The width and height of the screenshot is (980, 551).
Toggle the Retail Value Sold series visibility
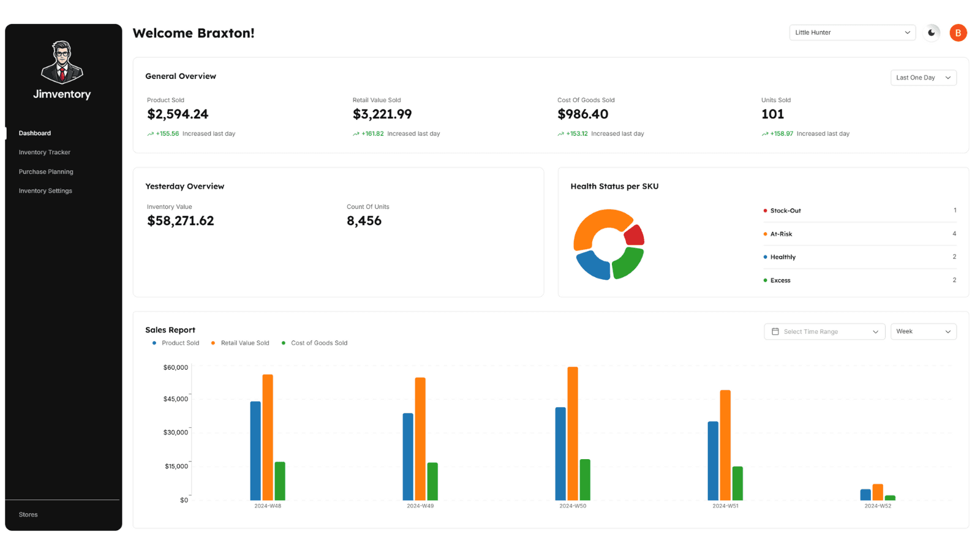coord(240,343)
